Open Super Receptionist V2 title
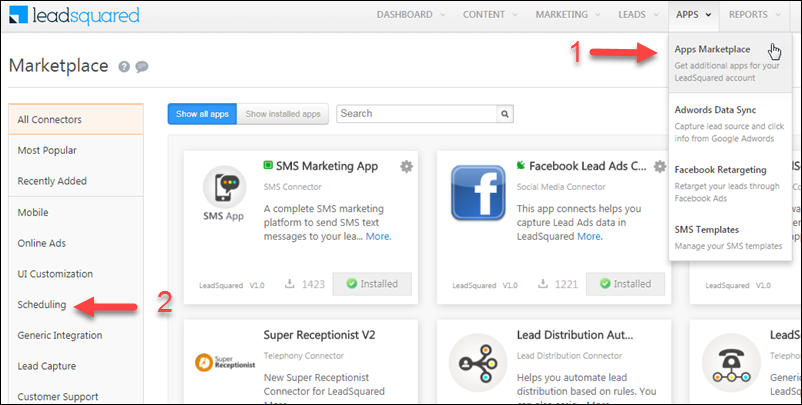 point(320,335)
